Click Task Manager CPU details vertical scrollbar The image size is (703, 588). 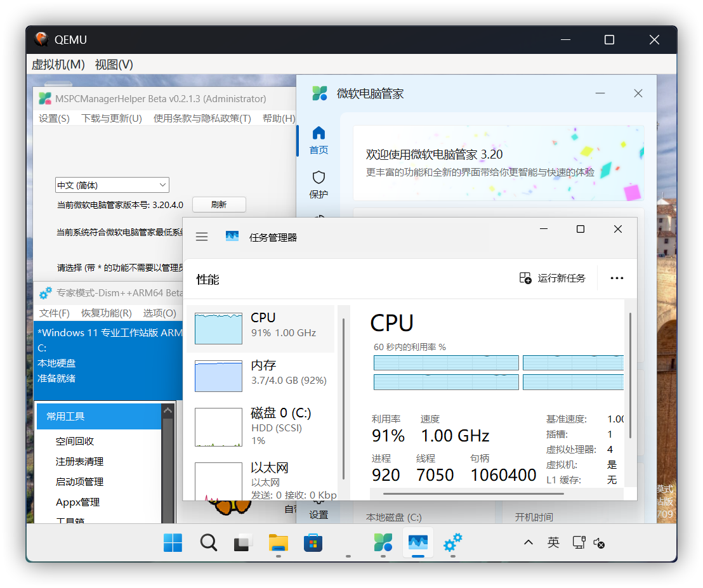pos(631,376)
